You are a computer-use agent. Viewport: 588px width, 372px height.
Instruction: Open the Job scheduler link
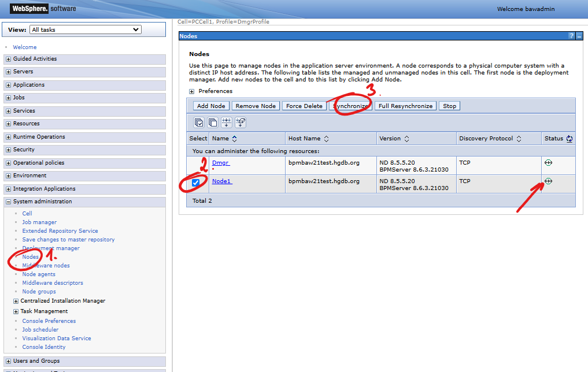coord(40,330)
